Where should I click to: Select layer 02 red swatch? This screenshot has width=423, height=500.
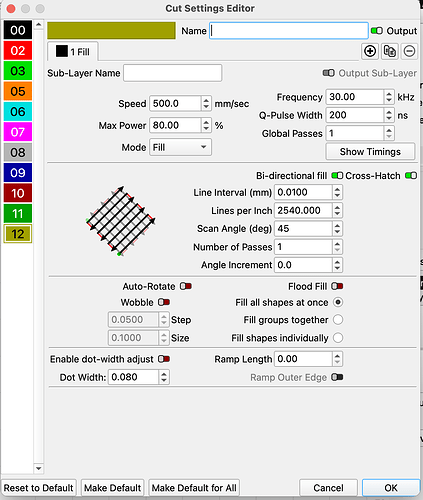tap(18, 50)
